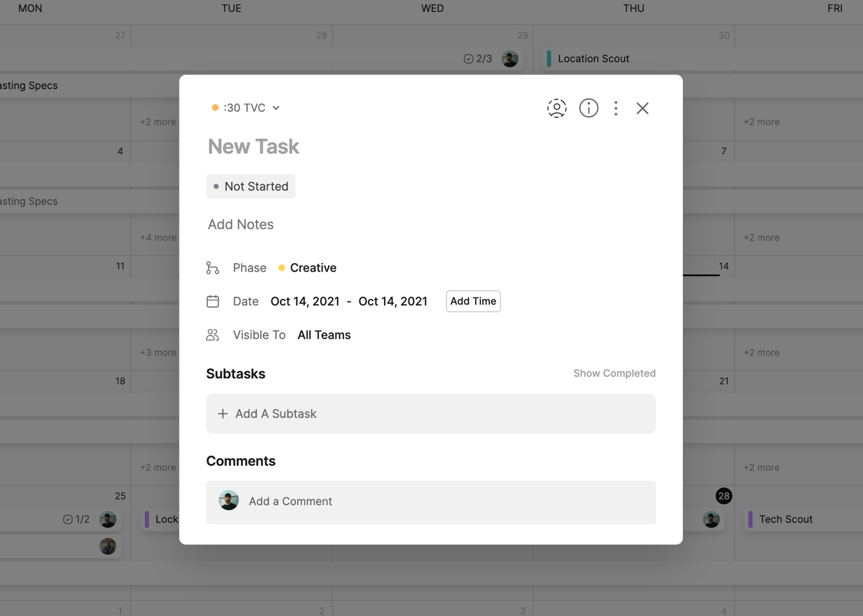Viewport: 863px width, 616px height.
Task: Open the task info icon
Action: pyautogui.click(x=589, y=108)
